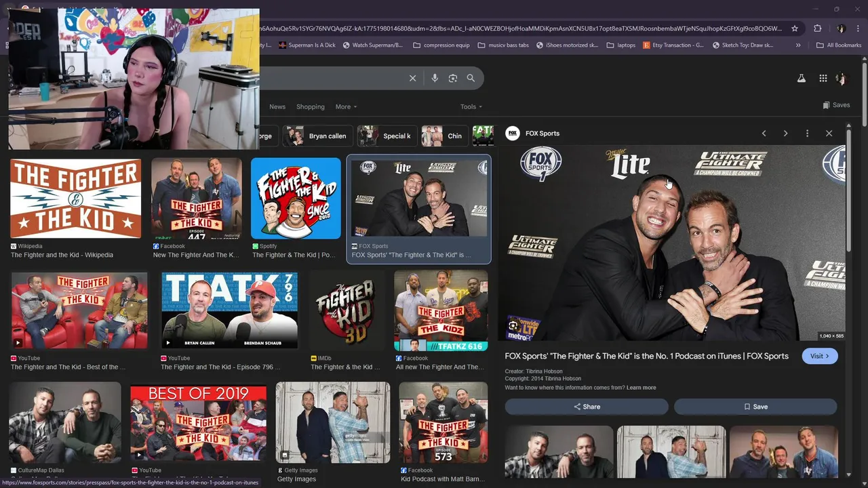The height and width of the screenshot is (488, 868).
Task: Open the laptops bookmark folder
Action: coord(621,45)
